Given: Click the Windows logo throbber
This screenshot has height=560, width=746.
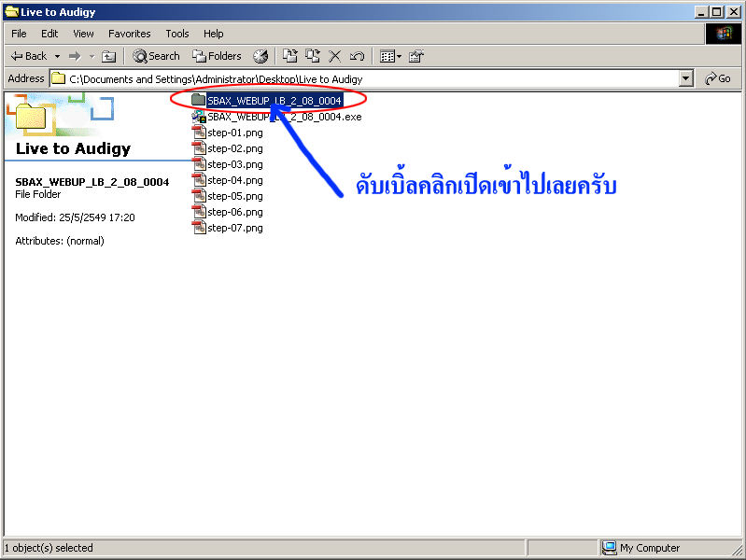Looking at the screenshot, I should coord(723,34).
